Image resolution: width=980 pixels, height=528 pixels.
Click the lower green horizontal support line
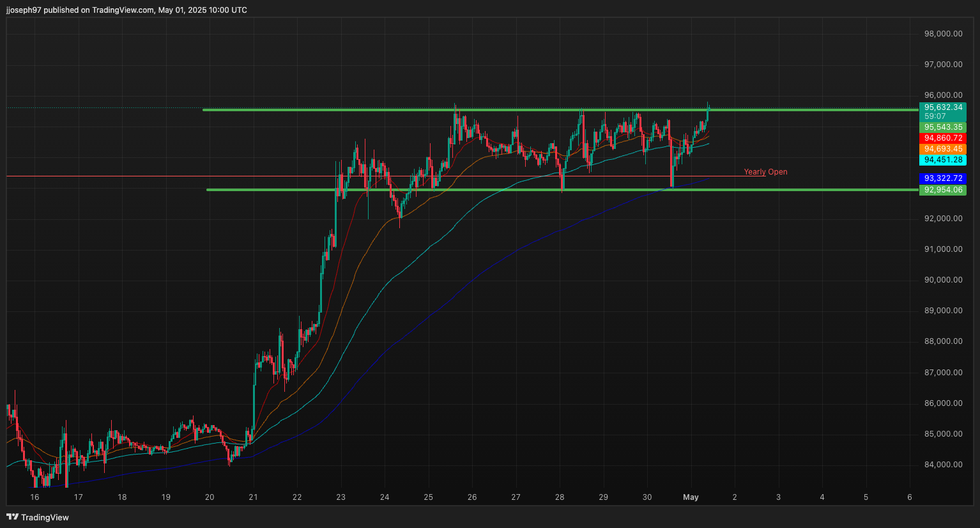[563, 190]
